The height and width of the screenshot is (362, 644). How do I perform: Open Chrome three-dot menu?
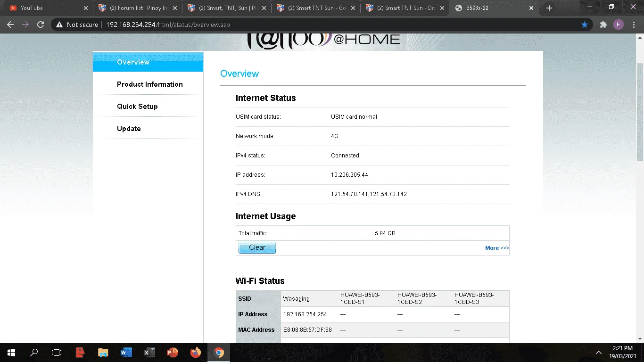point(633,25)
